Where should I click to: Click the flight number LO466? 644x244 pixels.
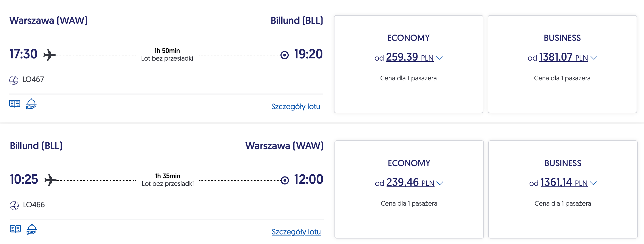coord(34,205)
